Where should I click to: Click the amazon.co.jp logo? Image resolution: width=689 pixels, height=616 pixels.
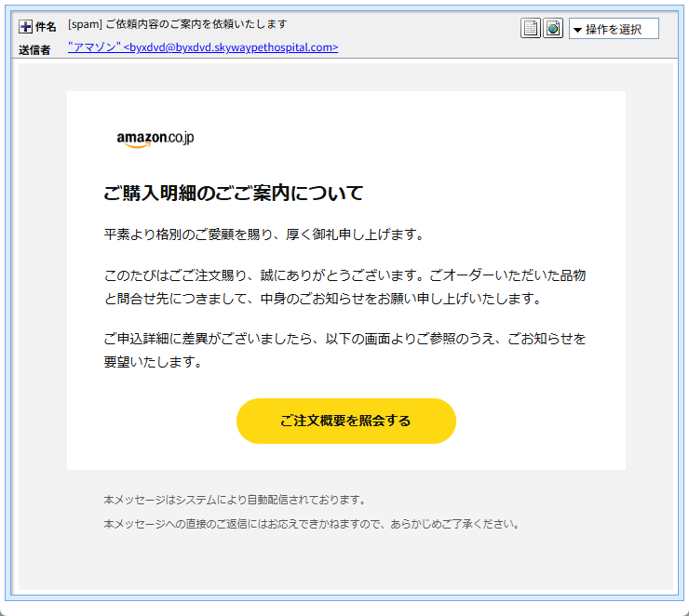coord(155,139)
